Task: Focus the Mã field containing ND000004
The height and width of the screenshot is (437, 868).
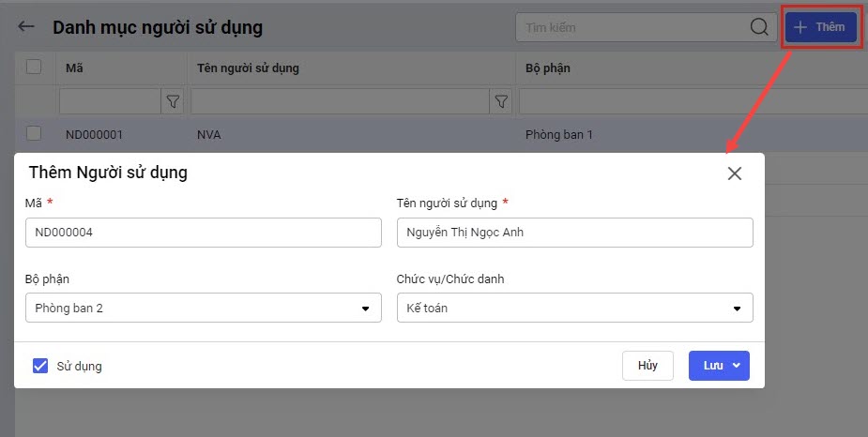Action: [x=203, y=233]
